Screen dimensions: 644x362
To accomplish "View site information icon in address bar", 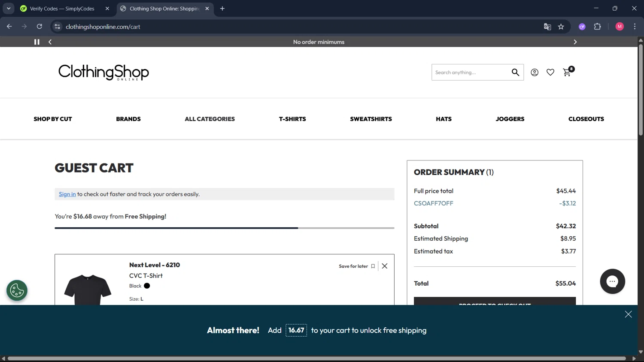I will pos(57,27).
